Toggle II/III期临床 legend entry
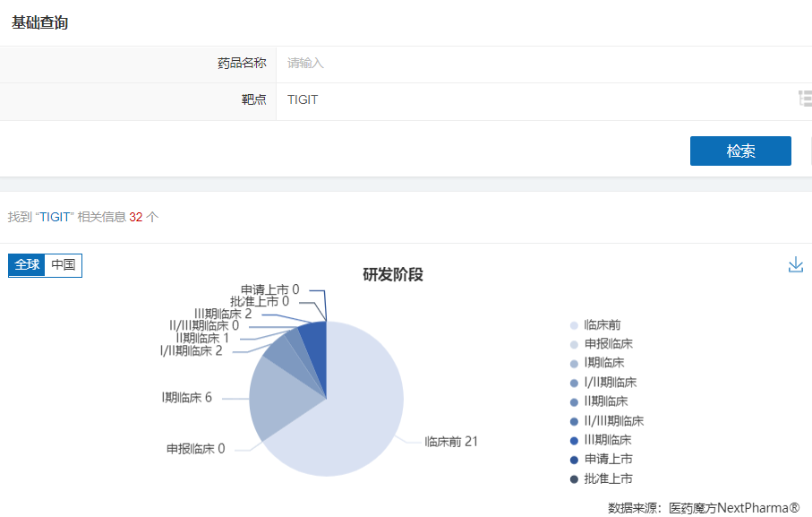Screen dimensions: 812x517 [606, 420]
